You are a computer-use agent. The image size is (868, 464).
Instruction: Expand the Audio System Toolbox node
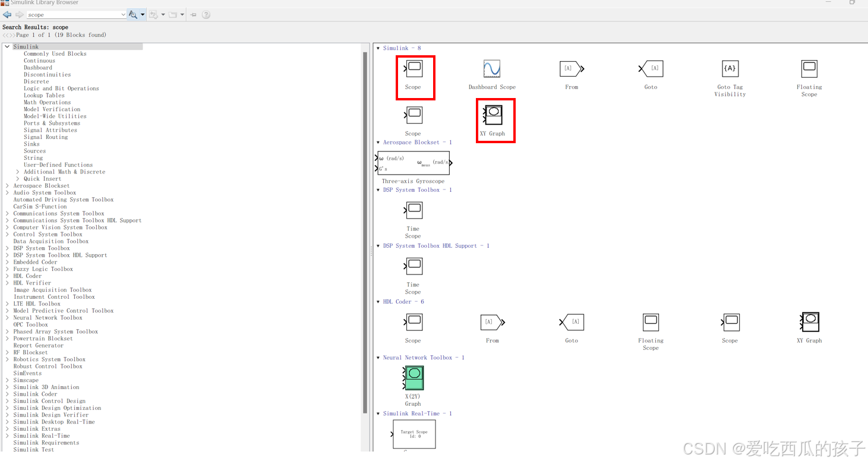7,192
